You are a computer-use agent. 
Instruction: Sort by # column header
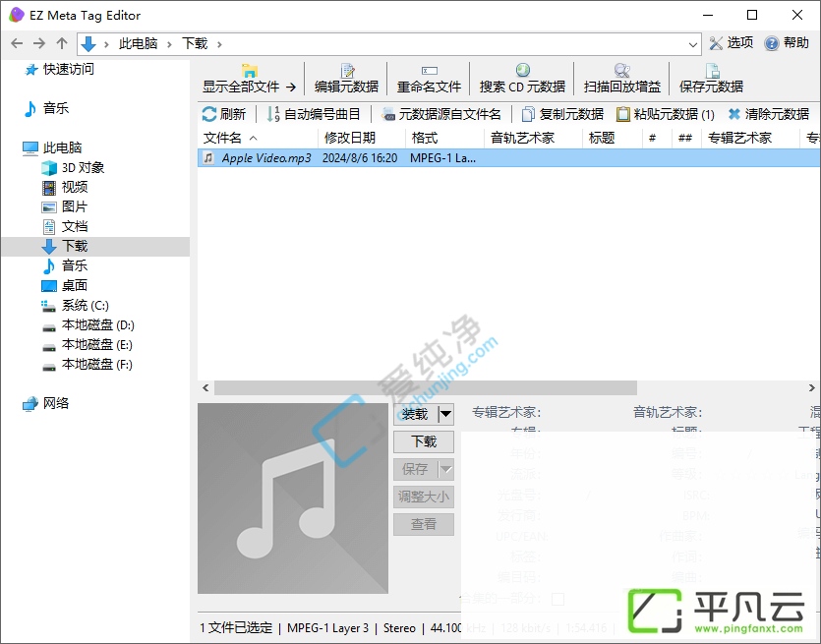(x=657, y=139)
